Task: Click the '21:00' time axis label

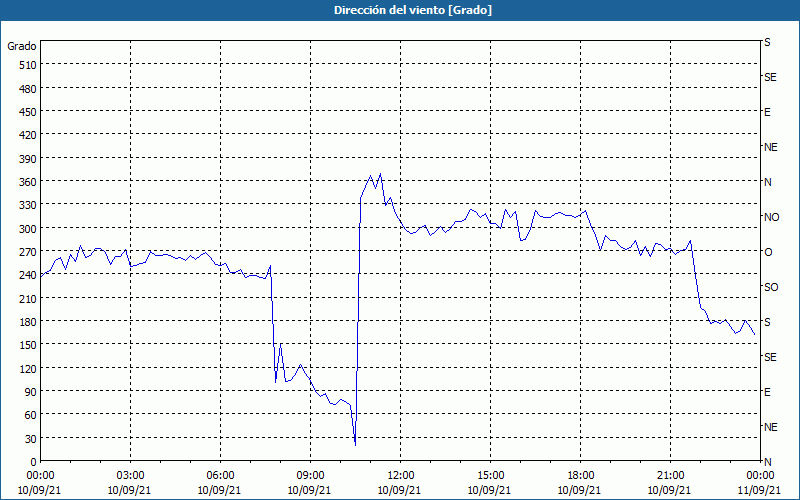Action: click(x=670, y=476)
